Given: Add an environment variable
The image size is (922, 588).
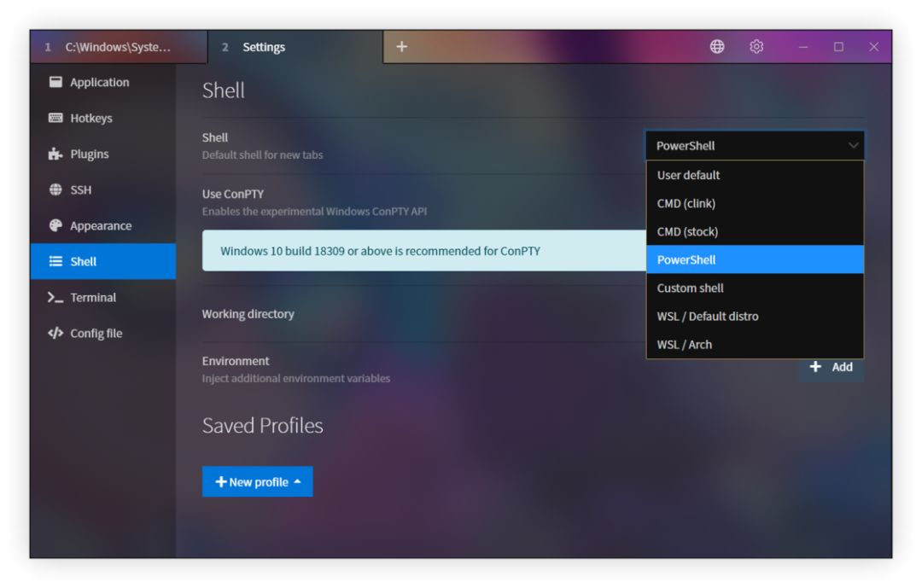Looking at the screenshot, I should pyautogui.click(x=832, y=367).
